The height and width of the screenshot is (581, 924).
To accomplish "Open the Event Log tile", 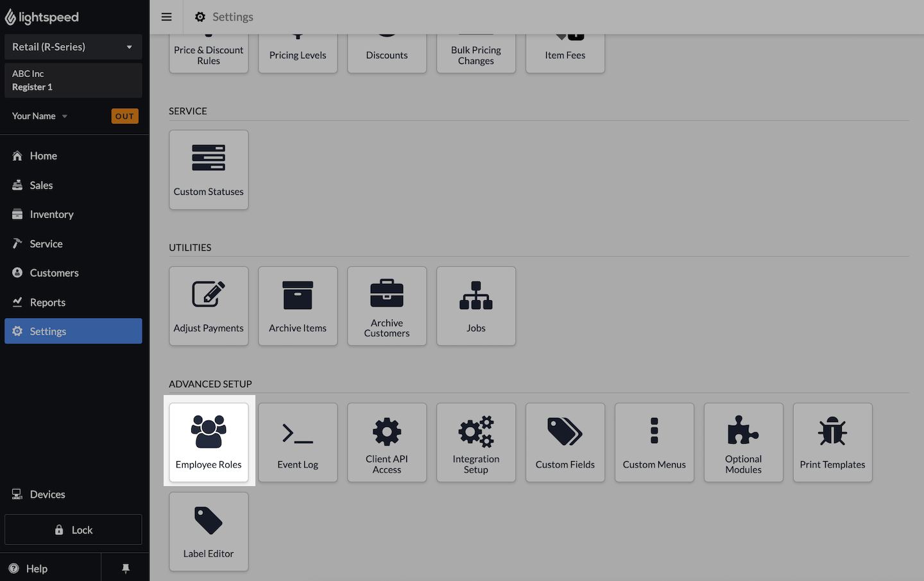I will pyautogui.click(x=298, y=442).
